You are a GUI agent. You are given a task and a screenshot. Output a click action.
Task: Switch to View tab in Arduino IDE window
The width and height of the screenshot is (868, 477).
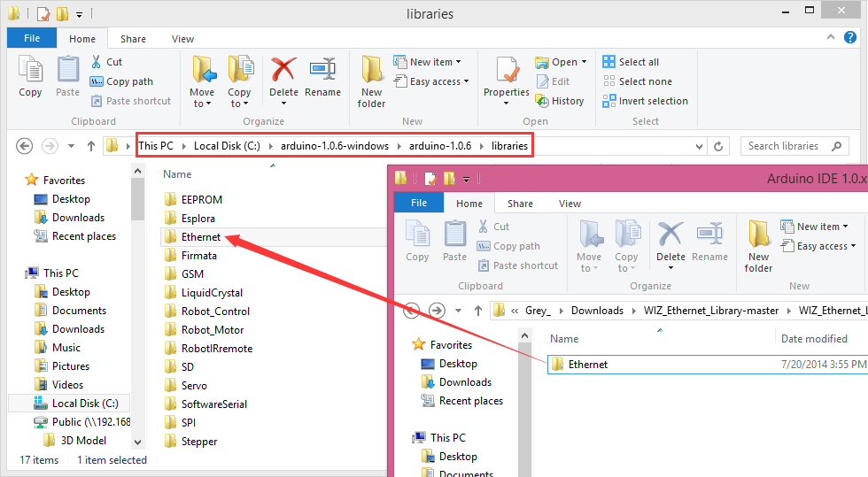tap(570, 204)
